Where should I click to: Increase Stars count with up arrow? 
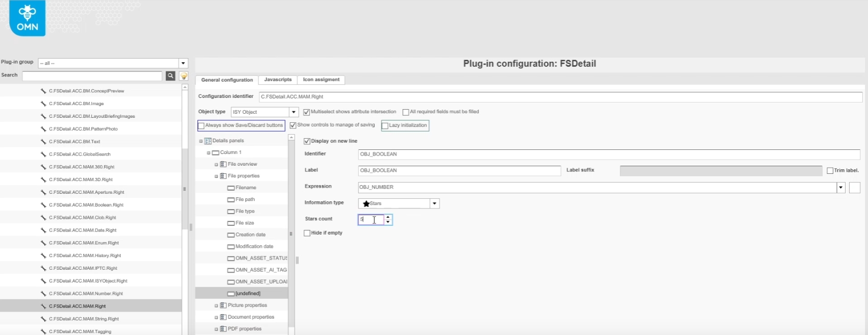[x=388, y=217]
